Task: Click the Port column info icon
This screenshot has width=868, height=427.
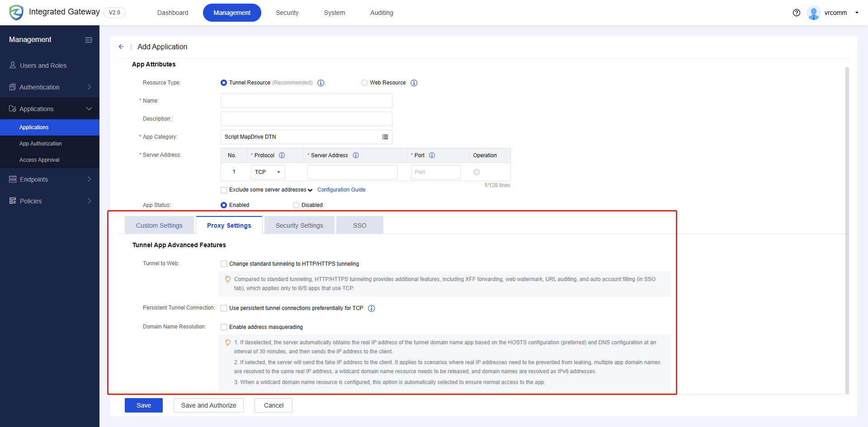Action: (432, 155)
